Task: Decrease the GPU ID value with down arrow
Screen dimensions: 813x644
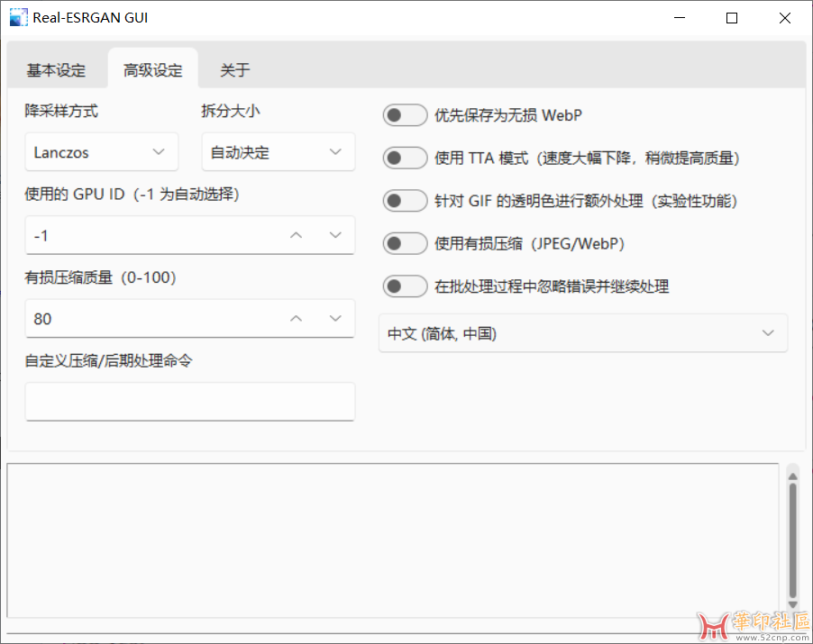Action: 335,235
